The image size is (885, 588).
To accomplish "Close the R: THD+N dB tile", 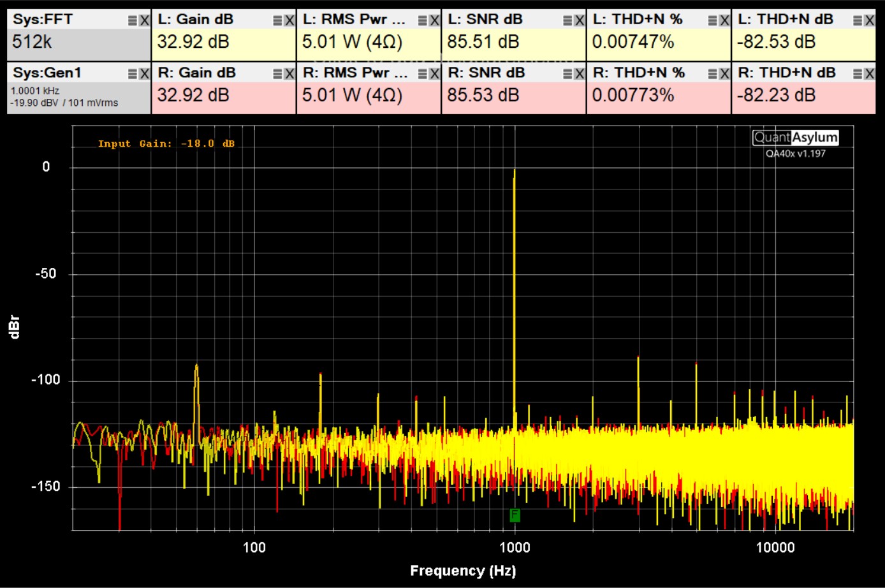I will pos(870,74).
